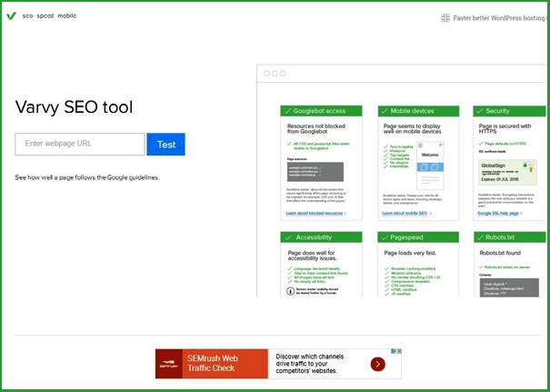Click the mobile Welcome preview thumbnail
Screen dimensions: 550x392
430,166
